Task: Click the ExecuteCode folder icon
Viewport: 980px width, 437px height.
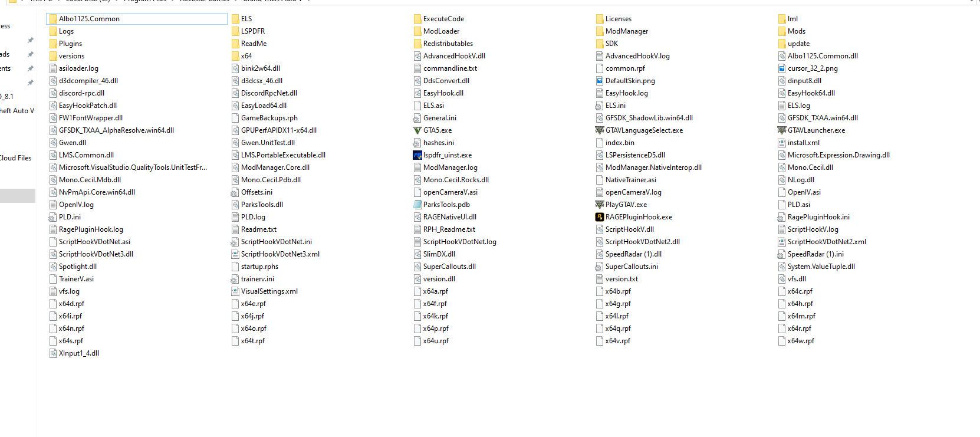Action: click(x=417, y=19)
